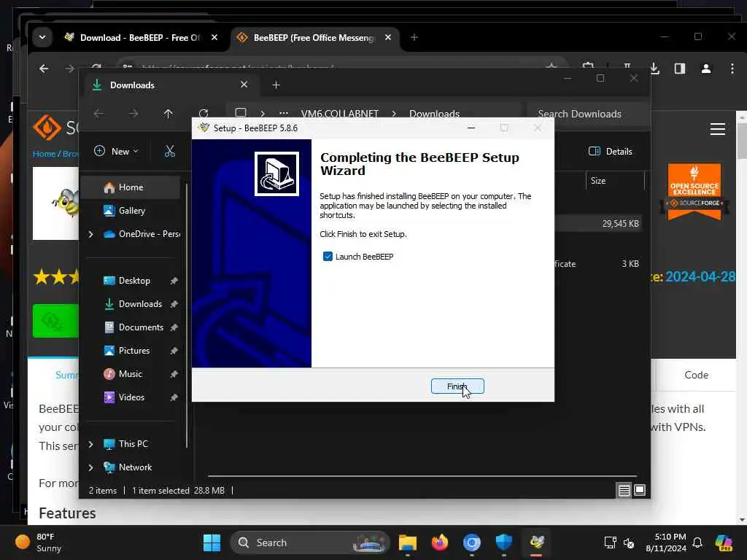Click the BeeBEEP setup installer computer image
The height and width of the screenshot is (560, 747).
276,174
